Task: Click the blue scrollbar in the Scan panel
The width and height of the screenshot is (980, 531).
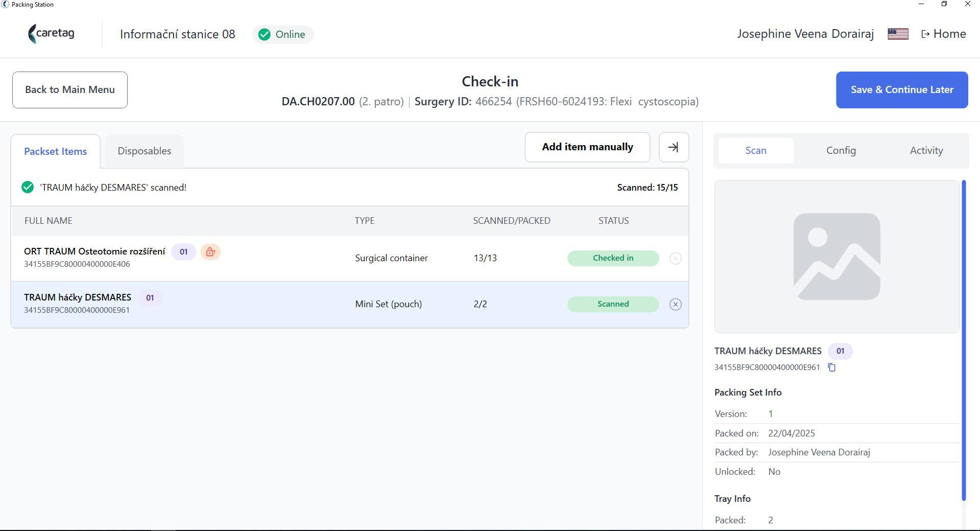Action: (x=964, y=340)
